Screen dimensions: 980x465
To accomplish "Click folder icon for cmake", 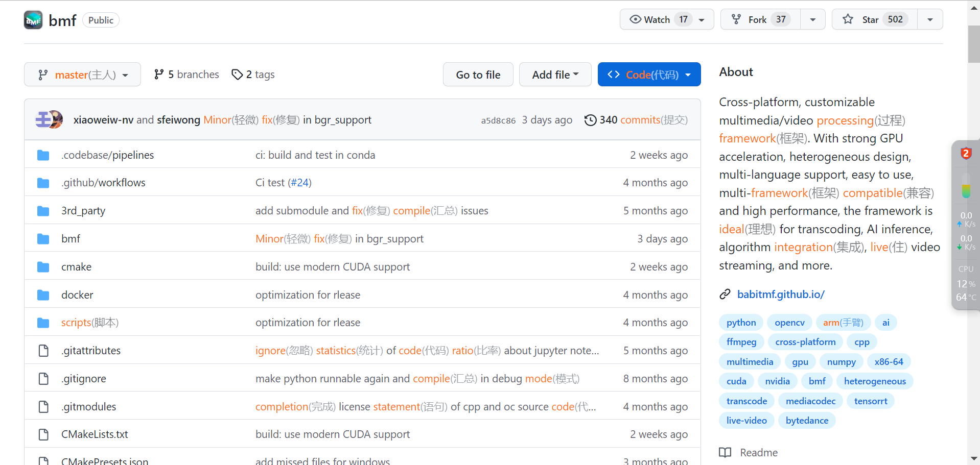I will 43,267.
